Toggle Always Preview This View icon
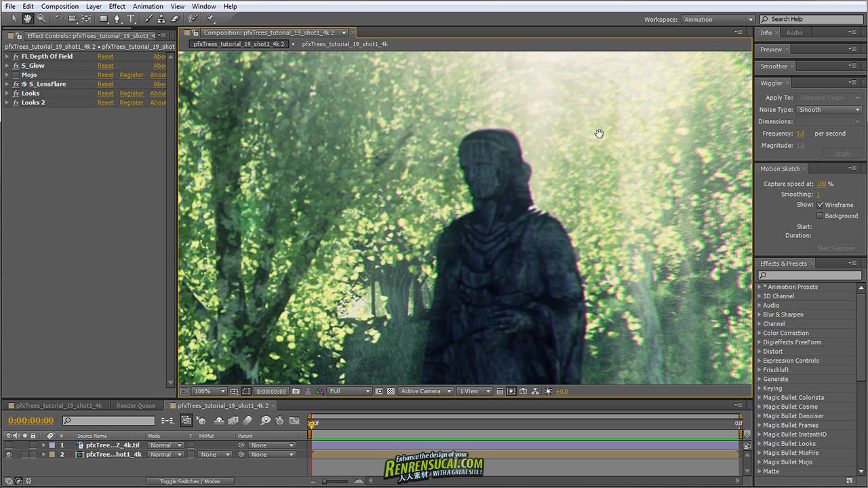Image resolution: width=868 pixels, height=488 pixels. (183, 391)
